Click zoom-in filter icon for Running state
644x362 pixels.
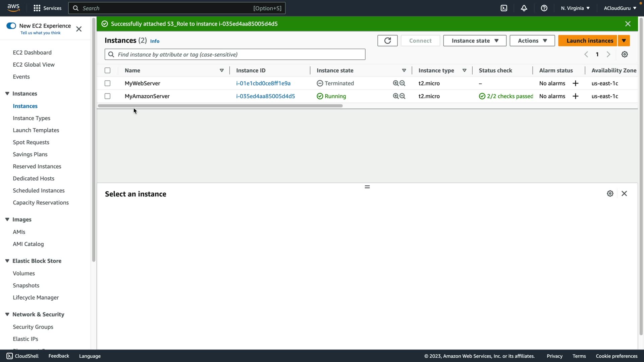coord(396,96)
